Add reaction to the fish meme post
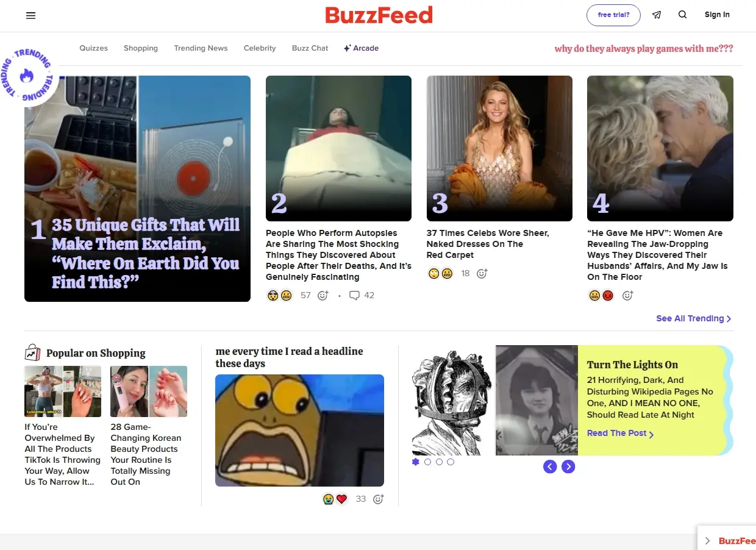 click(379, 499)
